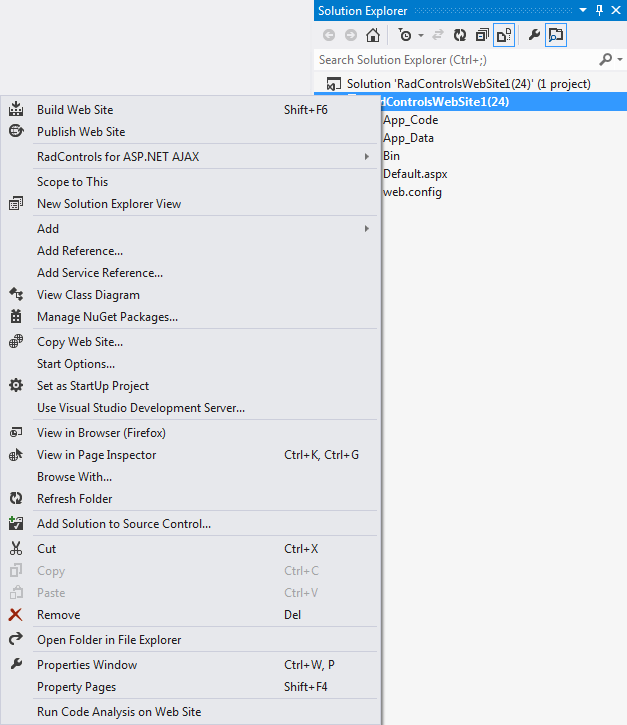Select the Solution 'RadControlsWebSite1(24)' node
Viewport: 627px width, 725px height.
pos(468,84)
